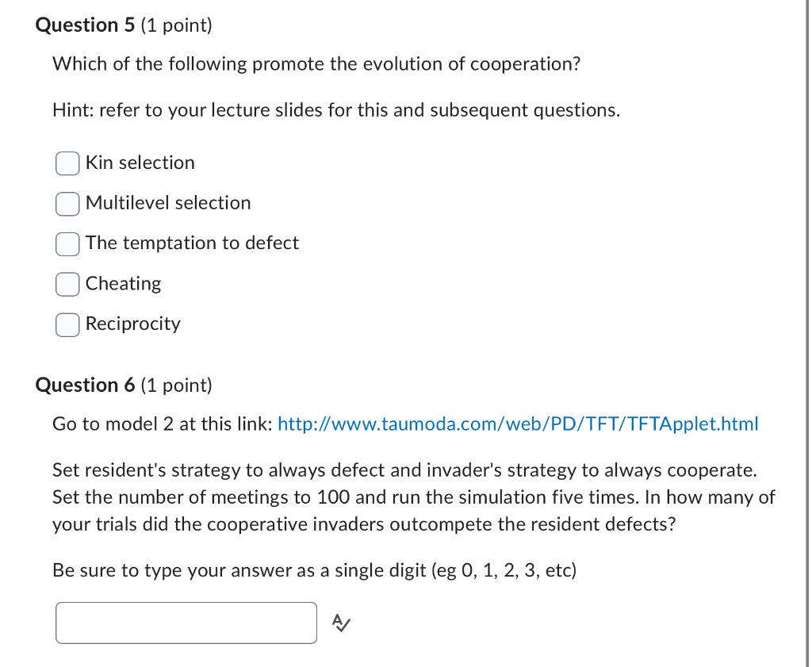Screen dimensions: 812x667
Task: Enable the Cheating answer option
Action: coord(67,284)
